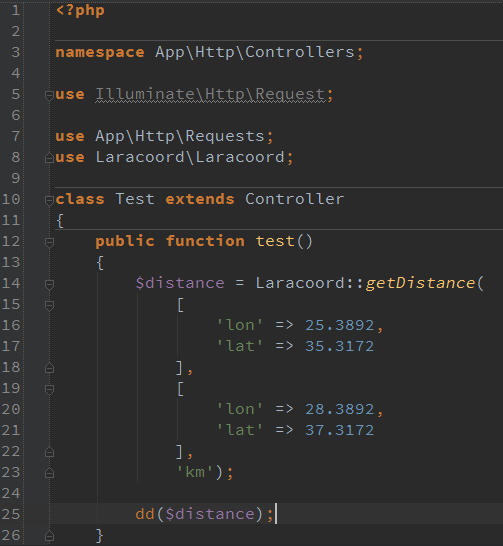Collapse the class Test fold marker

49,200
